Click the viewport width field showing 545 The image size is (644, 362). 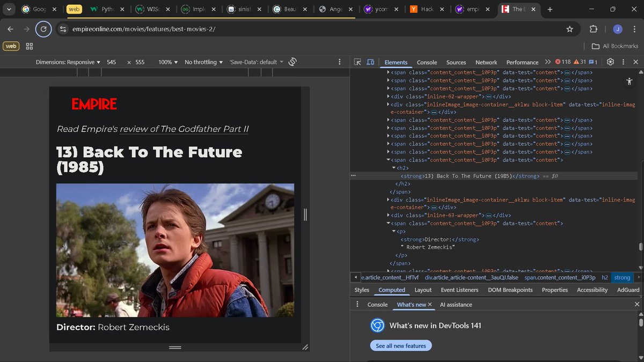(112, 62)
